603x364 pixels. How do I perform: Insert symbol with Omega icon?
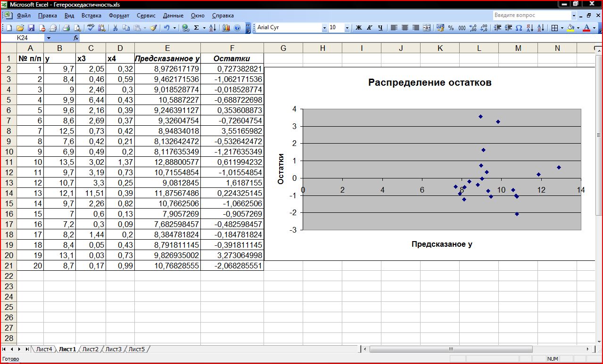coord(519,28)
